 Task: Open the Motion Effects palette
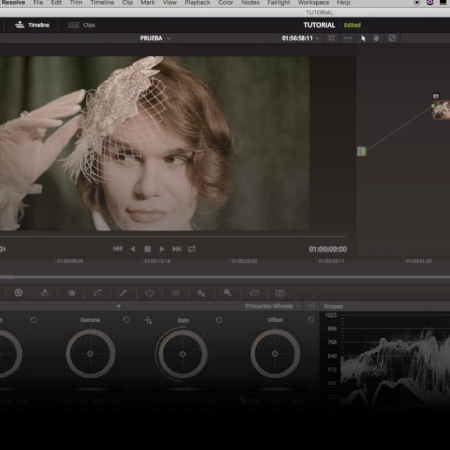coord(71,293)
